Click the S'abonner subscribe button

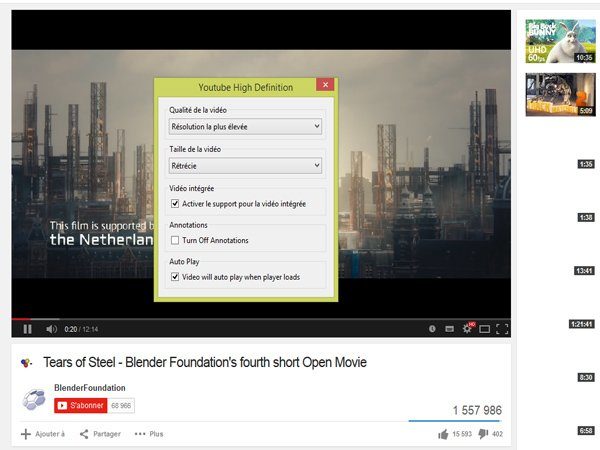click(81, 406)
